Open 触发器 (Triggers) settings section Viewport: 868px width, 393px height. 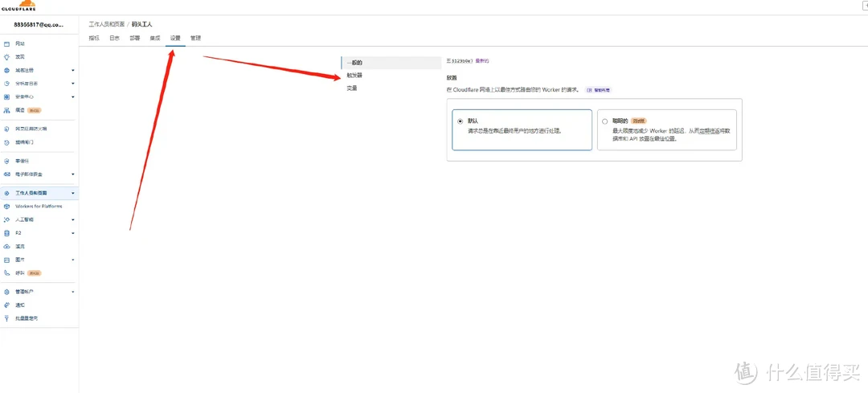click(354, 76)
